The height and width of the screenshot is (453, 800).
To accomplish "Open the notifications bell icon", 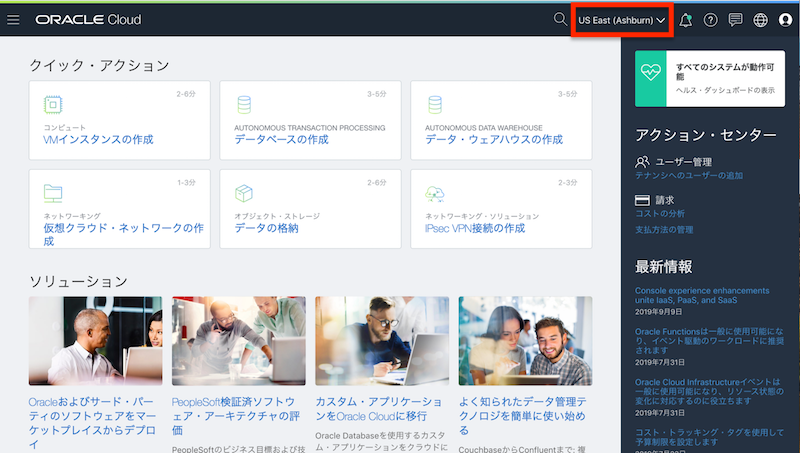I will 685,19.
